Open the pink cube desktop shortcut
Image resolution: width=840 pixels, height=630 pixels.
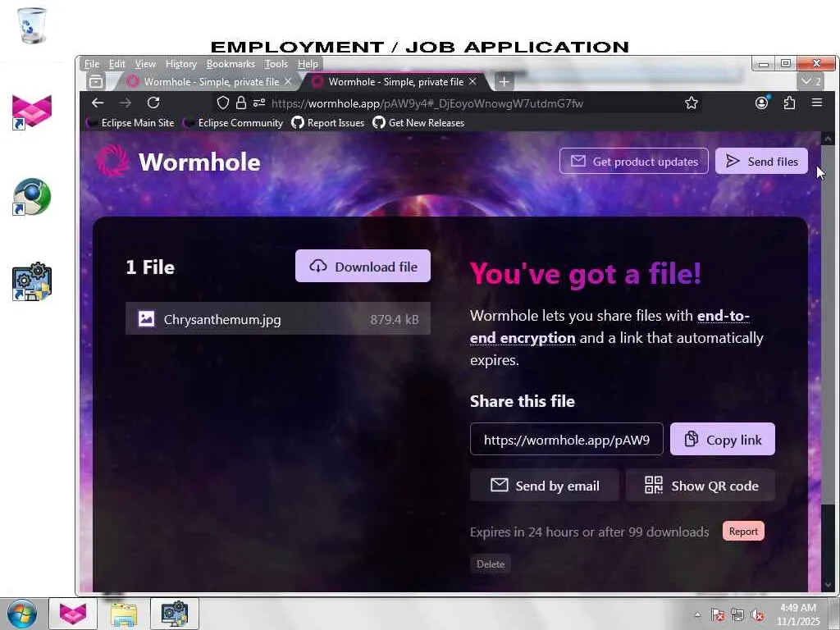(32, 112)
